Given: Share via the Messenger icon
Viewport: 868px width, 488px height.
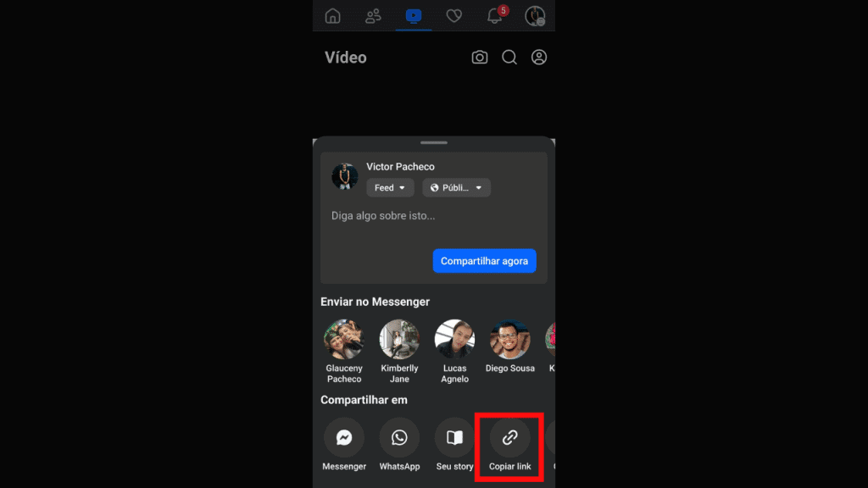Looking at the screenshot, I should point(344,438).
